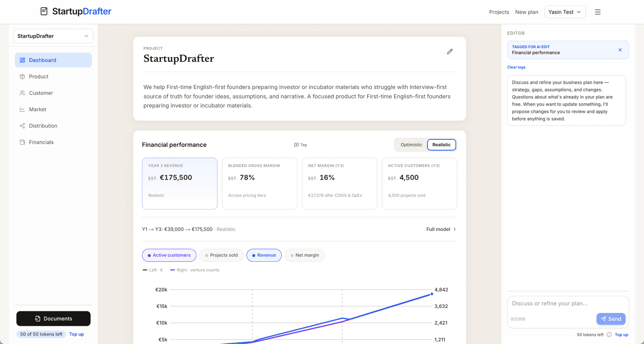644x344 pixels.
Task: Toggle the Active customers chart series
Action: 169,255
